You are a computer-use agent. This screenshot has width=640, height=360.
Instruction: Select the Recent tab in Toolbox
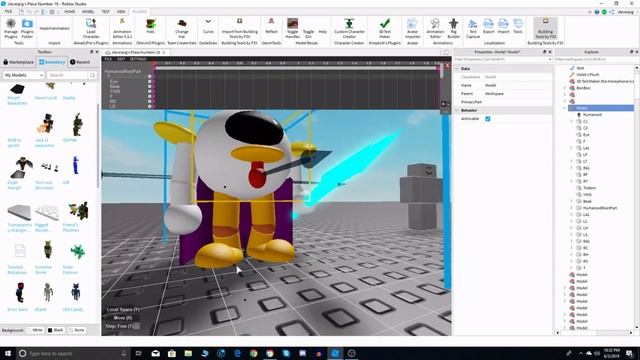click(x=80, y=62)
